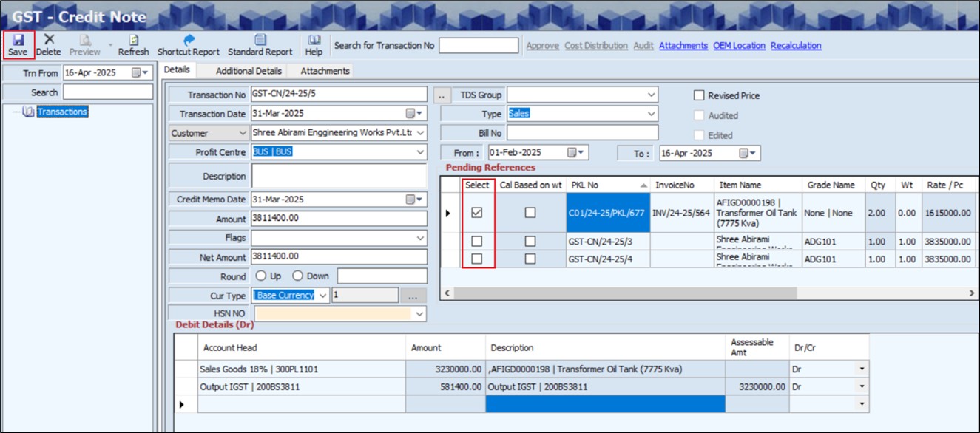Open the Help icon
This screenshot has height=433, width=980.
314,45
